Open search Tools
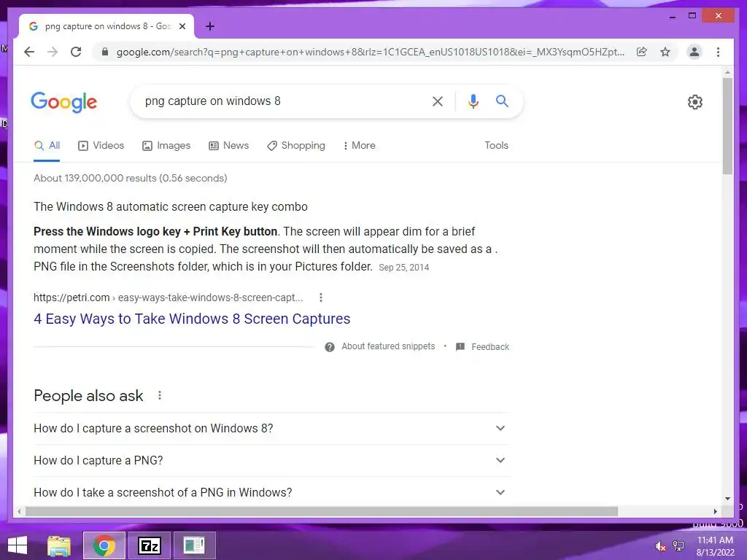Image resolution: width=747 pixels, height=560 pixels. coord(496,146)
